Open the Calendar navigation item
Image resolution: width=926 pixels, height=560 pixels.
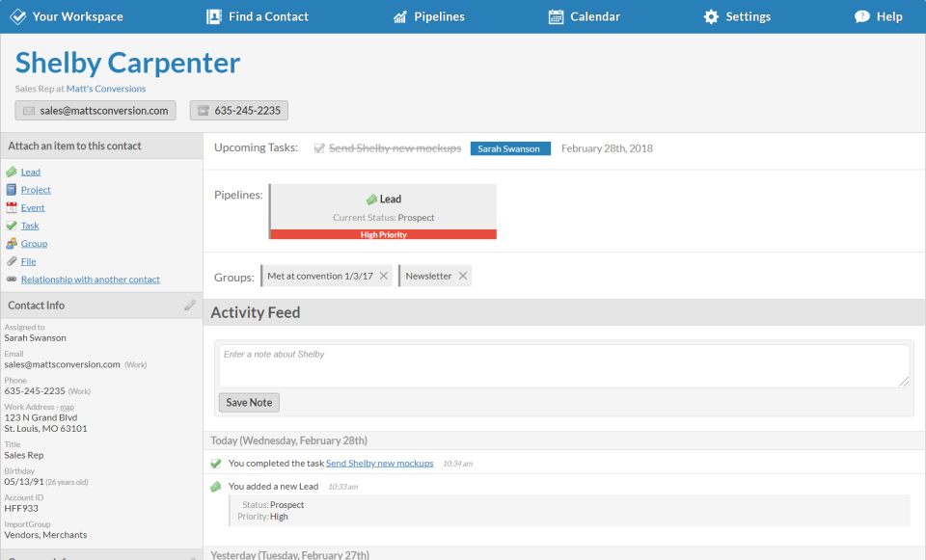pyautogui.click(x=585, y=16)
